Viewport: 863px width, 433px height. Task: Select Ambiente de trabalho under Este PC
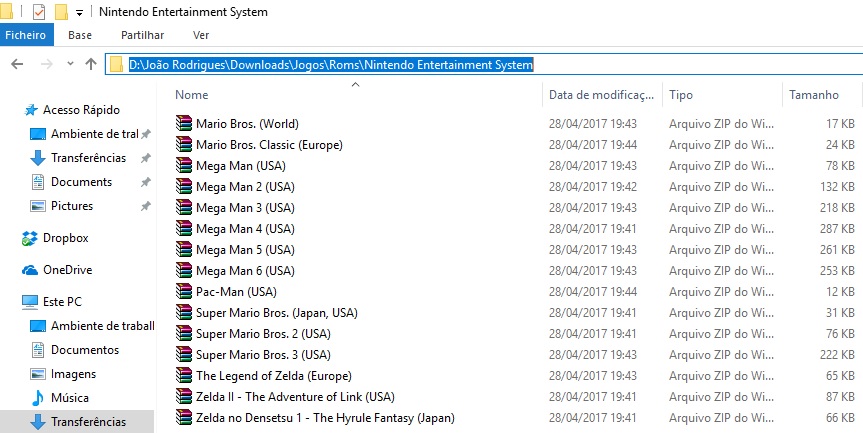pos(92,326)
